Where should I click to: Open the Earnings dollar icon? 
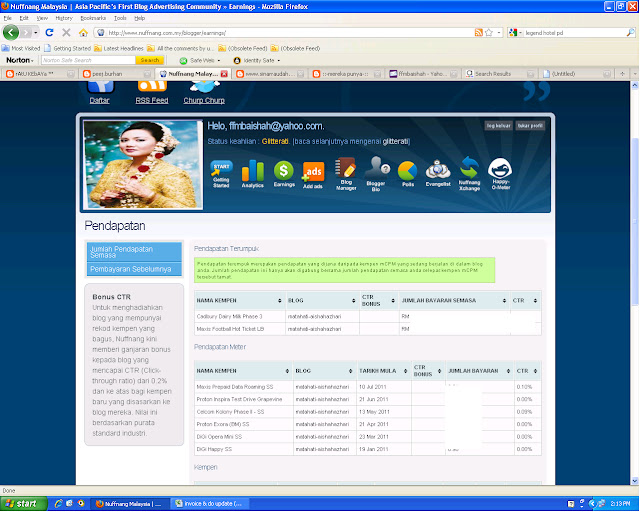[x=284, y=174]
